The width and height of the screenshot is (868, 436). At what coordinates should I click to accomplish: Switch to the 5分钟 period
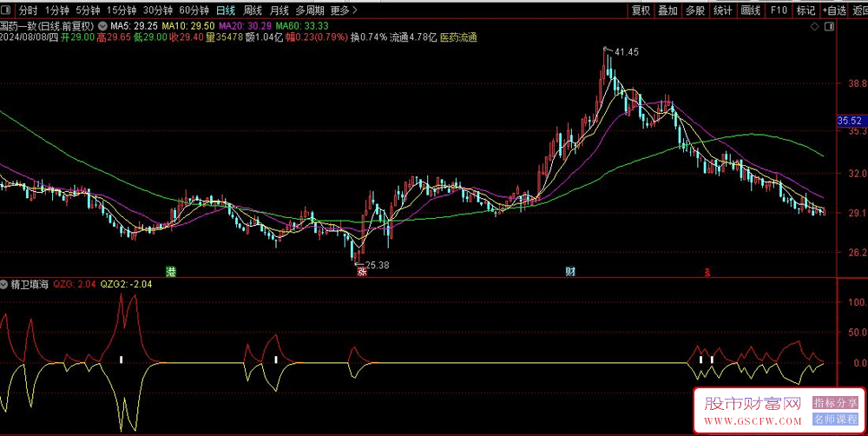coord(88,10)
